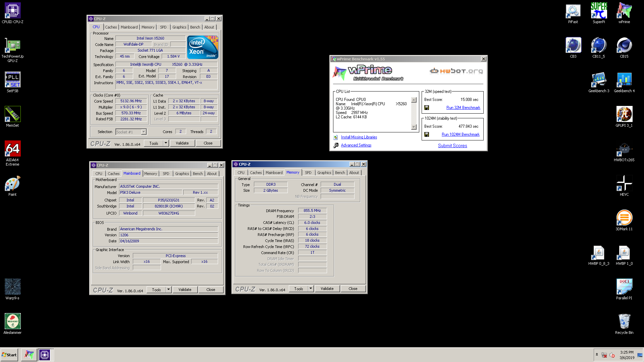Click the wPrime CPU List scroll up arrow
The width and height of the screenshot is (644, 362).
(414, 100)
